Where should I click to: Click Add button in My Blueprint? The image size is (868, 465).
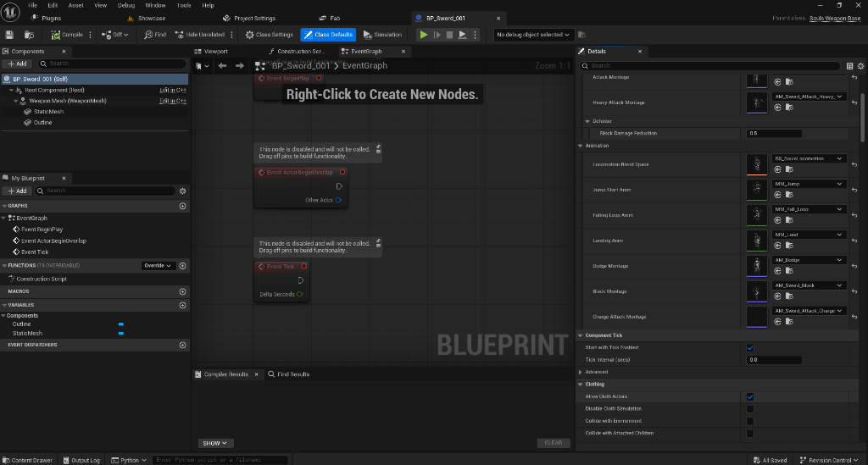coord(17,191)
